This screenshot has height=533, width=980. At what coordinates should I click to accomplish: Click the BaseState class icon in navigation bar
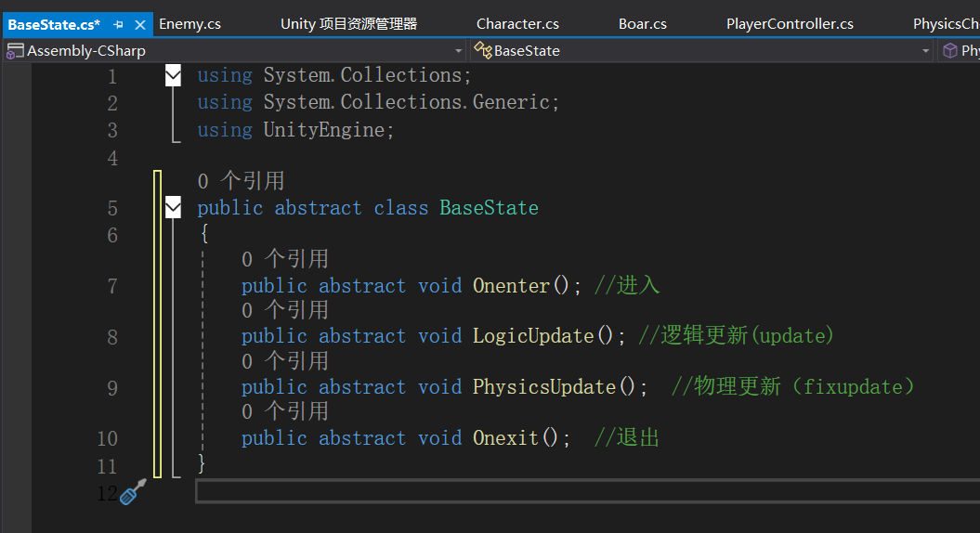[483, 51]
